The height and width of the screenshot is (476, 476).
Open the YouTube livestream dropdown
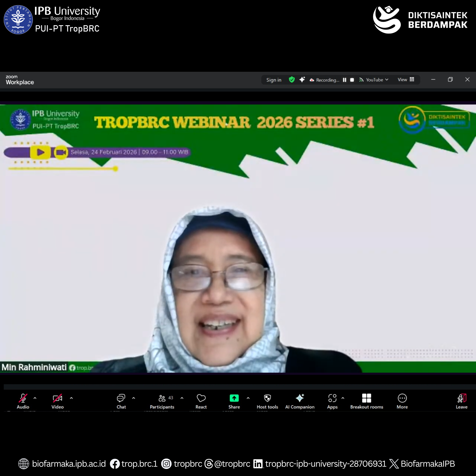374,80
